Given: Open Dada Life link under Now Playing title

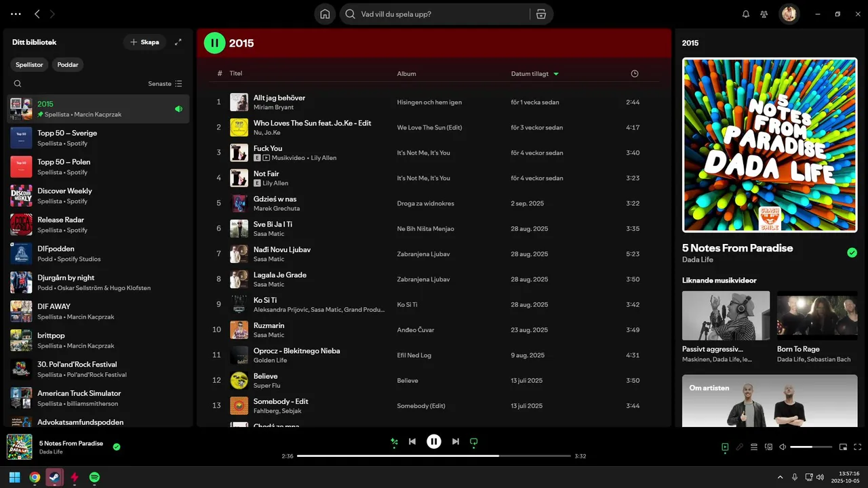Looking at the screenshot, I should tap(698, 260).
